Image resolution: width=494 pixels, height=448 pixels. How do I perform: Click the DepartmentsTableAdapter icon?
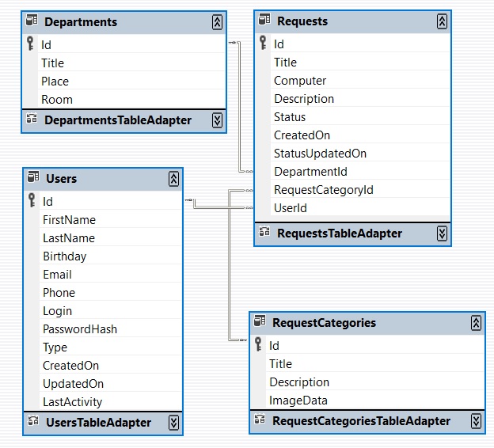click(32, 120)
